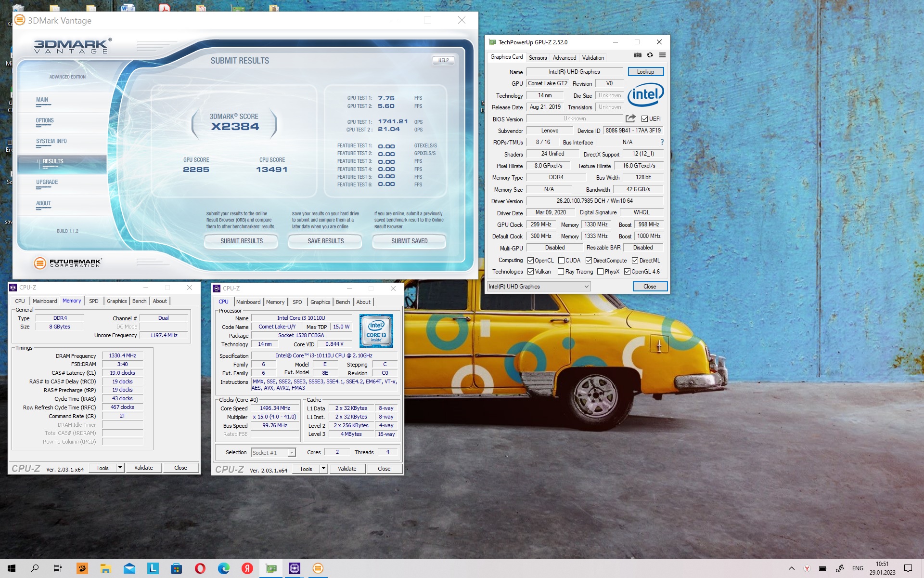Open File Explorer from the taskbar

click(x=105, y=568)
